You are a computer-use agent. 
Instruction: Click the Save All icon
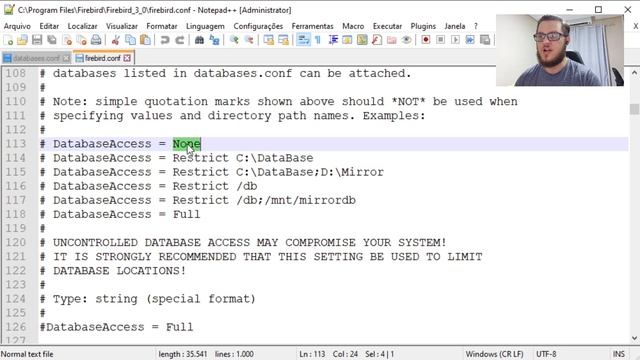(52, 40)
